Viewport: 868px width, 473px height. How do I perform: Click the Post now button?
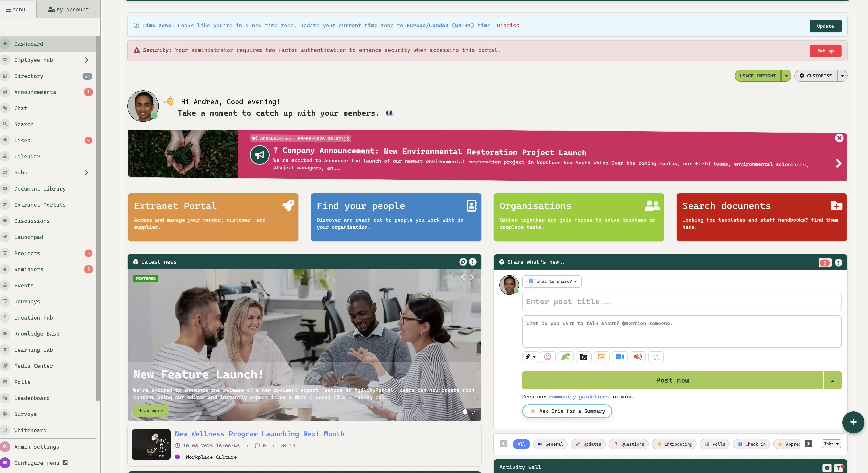click(x=672, y=380)
